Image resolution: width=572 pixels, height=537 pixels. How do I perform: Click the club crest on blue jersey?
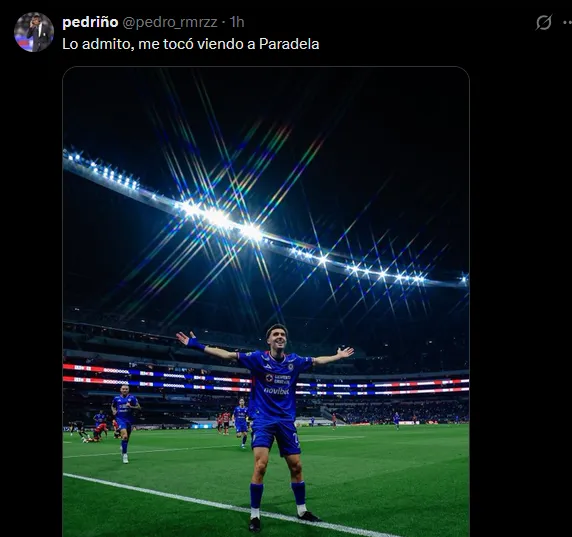pos(291,366)
